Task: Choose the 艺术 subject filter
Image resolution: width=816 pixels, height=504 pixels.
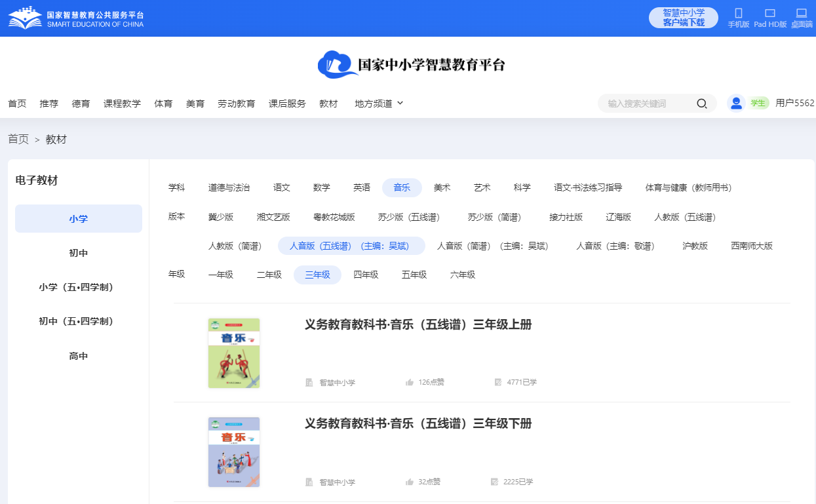Action: (x=482, y=187)
